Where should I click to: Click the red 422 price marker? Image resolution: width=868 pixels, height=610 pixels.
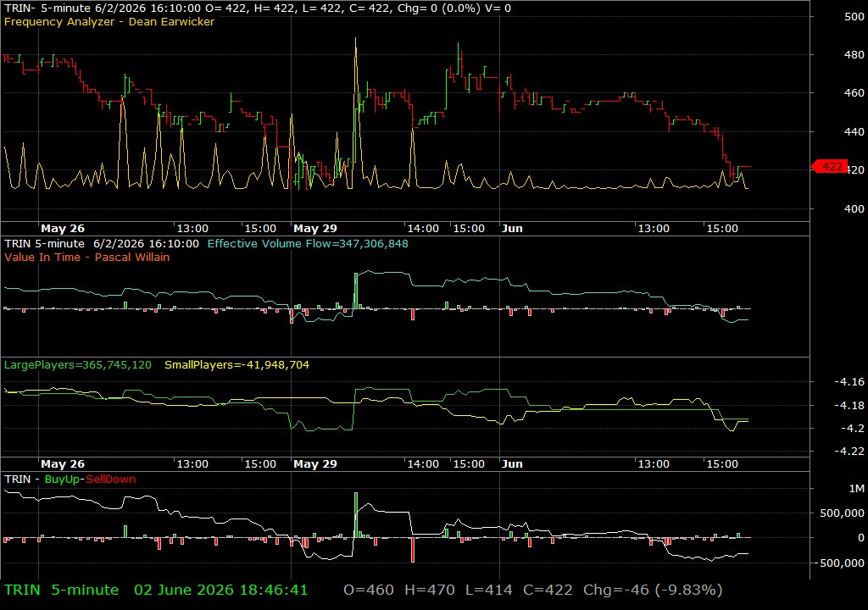tap(829, 166)
